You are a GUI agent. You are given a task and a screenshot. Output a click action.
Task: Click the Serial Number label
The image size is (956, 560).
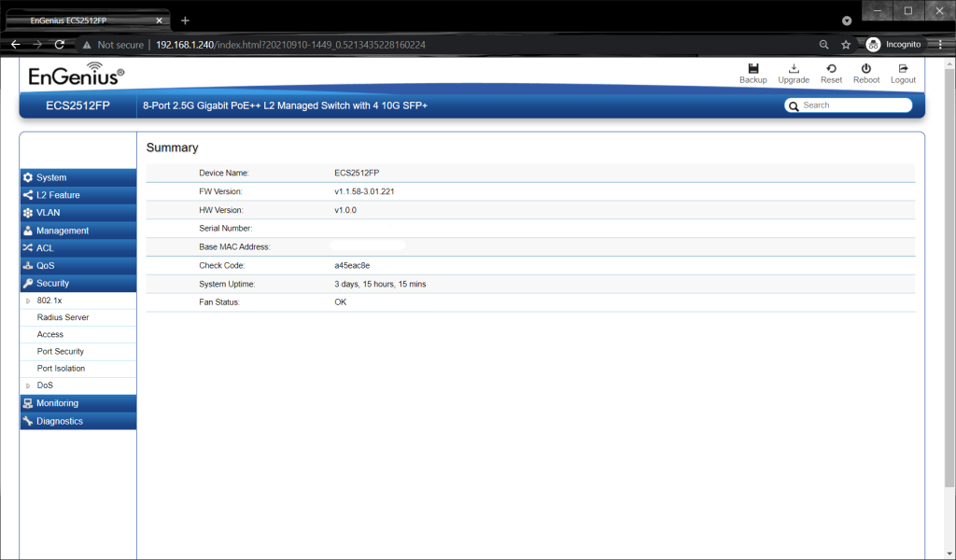226,229
